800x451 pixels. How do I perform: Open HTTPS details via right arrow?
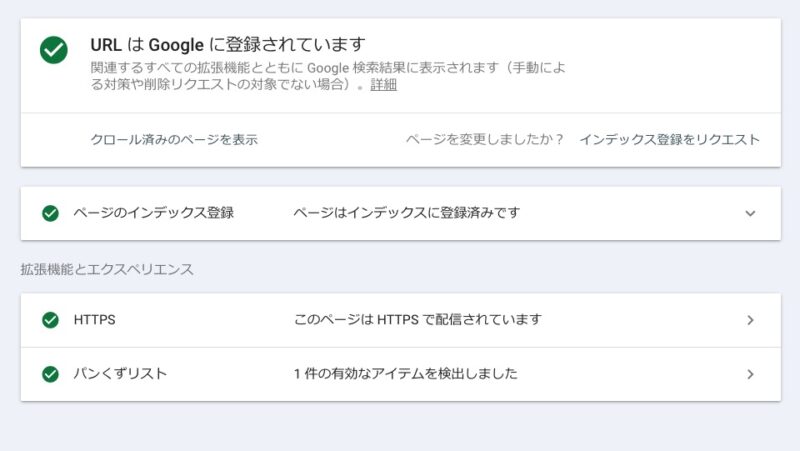pyautogui.click(x=750, y=320)
